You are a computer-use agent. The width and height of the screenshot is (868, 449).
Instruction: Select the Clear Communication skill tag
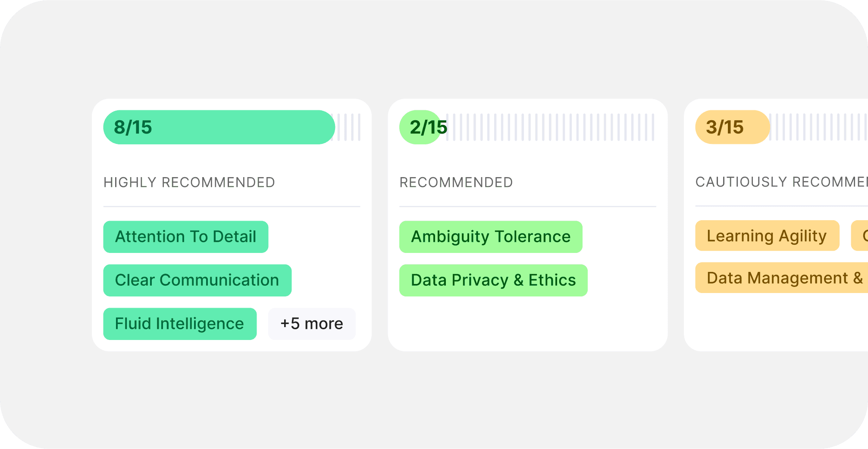point(197,280)
